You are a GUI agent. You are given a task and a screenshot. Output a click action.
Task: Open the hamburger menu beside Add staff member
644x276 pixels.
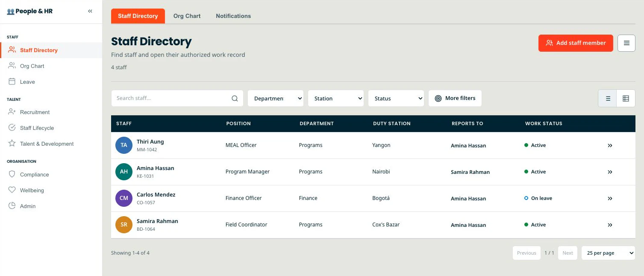[626, 43]
